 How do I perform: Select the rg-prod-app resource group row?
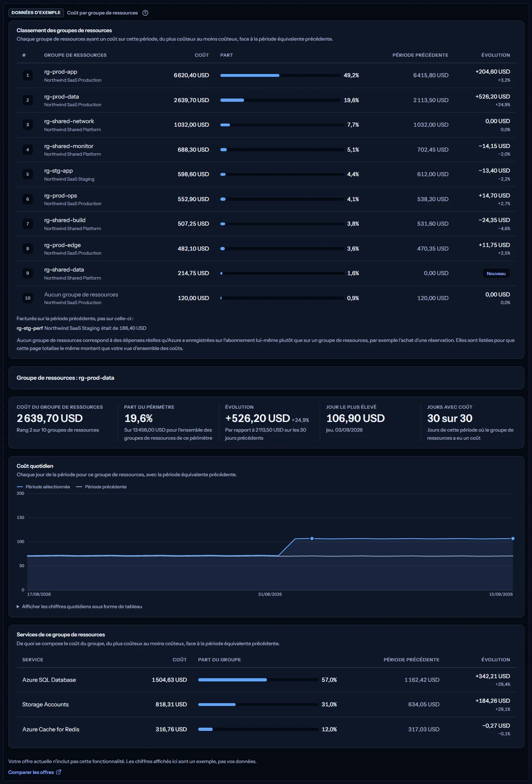click(266, 75)
